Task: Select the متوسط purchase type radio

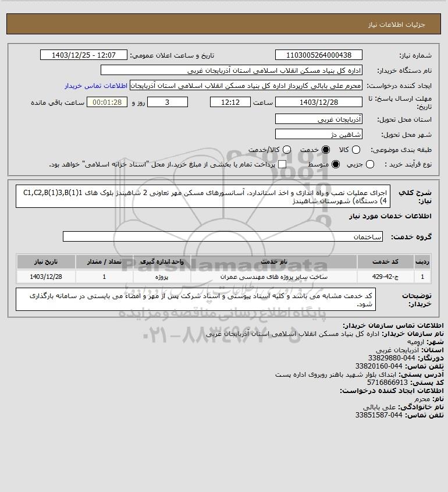Action: [336, 164]
